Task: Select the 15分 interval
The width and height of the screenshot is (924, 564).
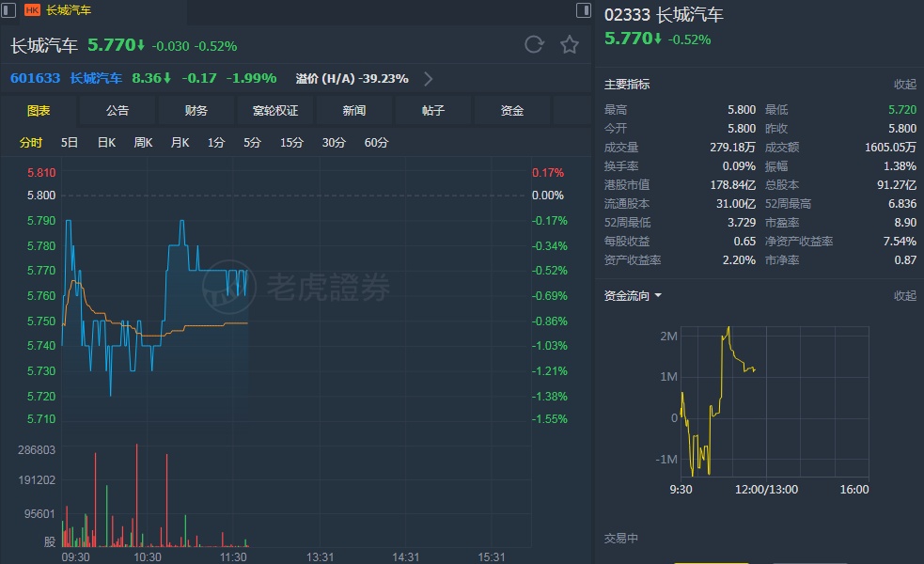Action: pyautogui.click(x=291, y=143)
